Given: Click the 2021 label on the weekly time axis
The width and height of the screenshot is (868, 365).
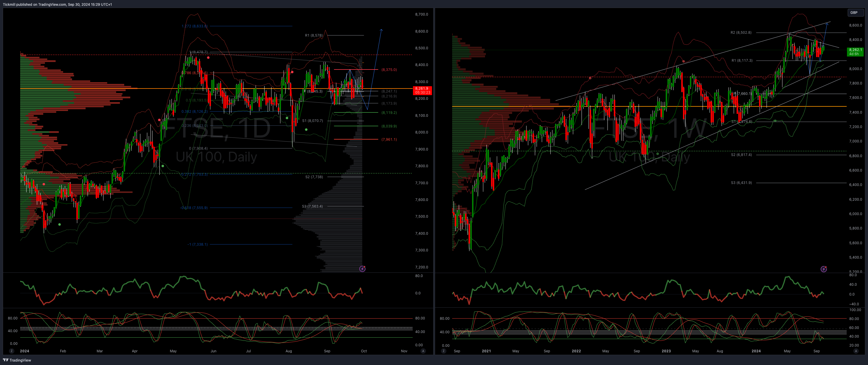Looking at the screenshot, I should click(486, 351).
